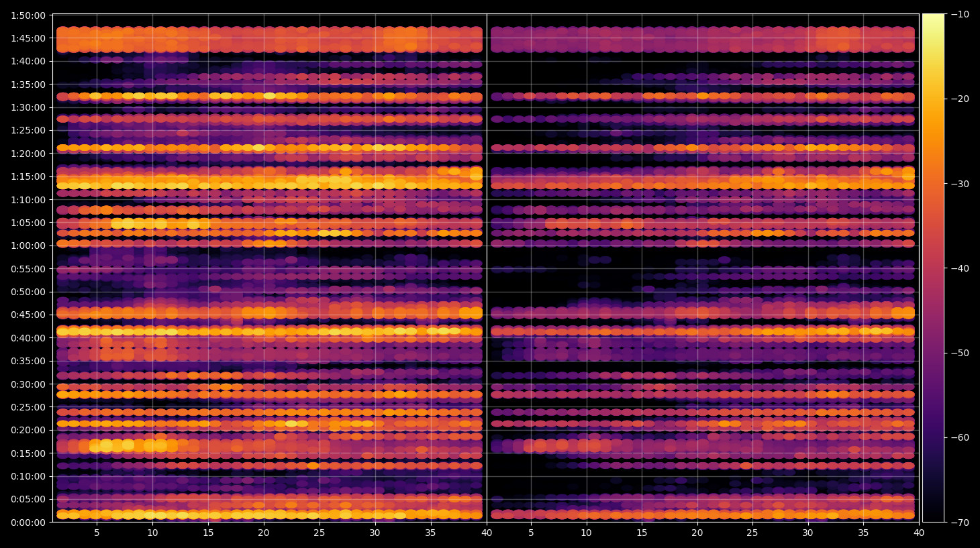The image size is (980, 548).
Task: Pick the 0:45:00 time axis label
Action: 28,315
